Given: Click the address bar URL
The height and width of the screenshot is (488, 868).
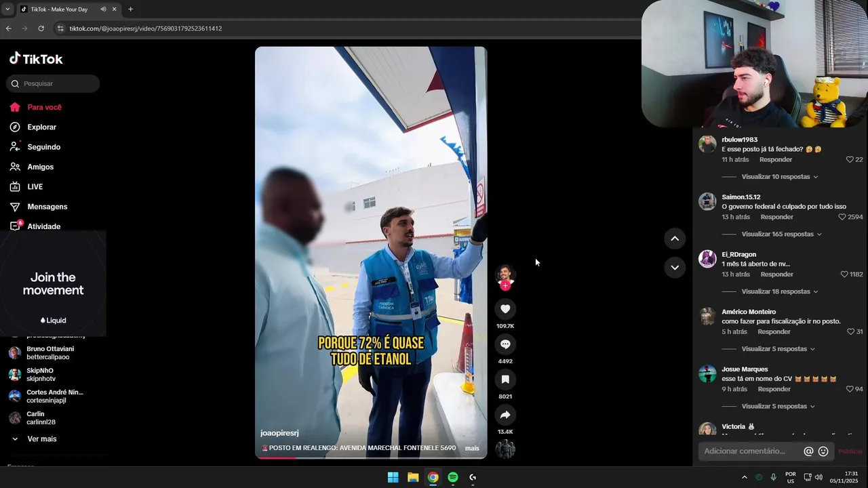Looking at the screenshot, I should tap(146, 28).
